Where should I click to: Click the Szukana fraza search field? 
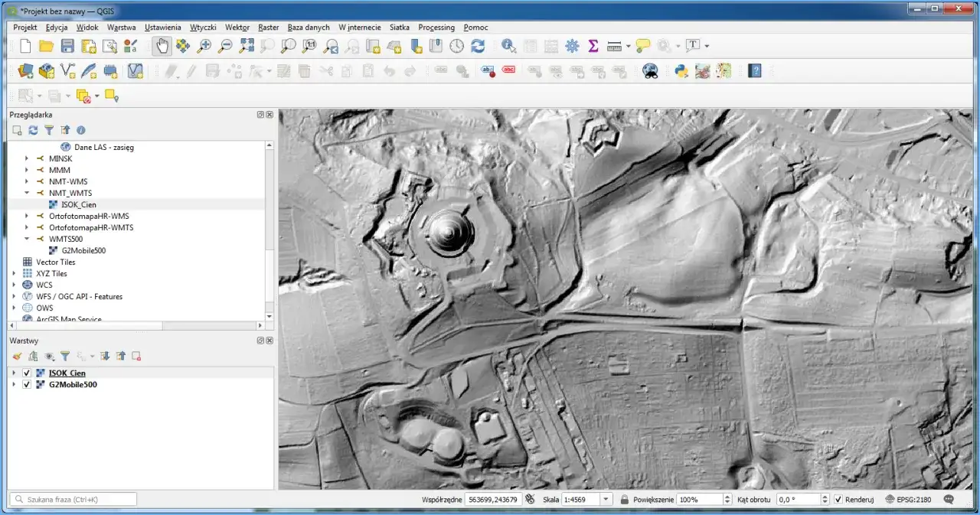click(73, 500)
